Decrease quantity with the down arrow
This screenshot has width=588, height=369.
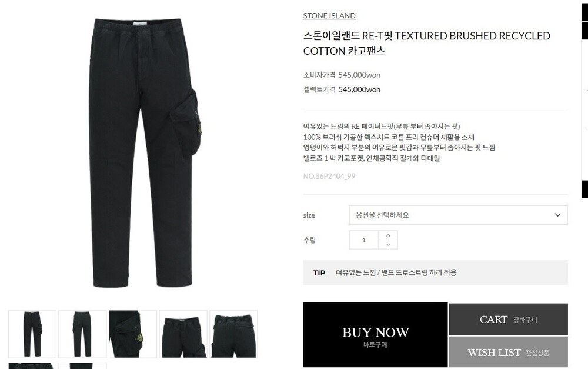pyautogui.click(x=387, y=244)
